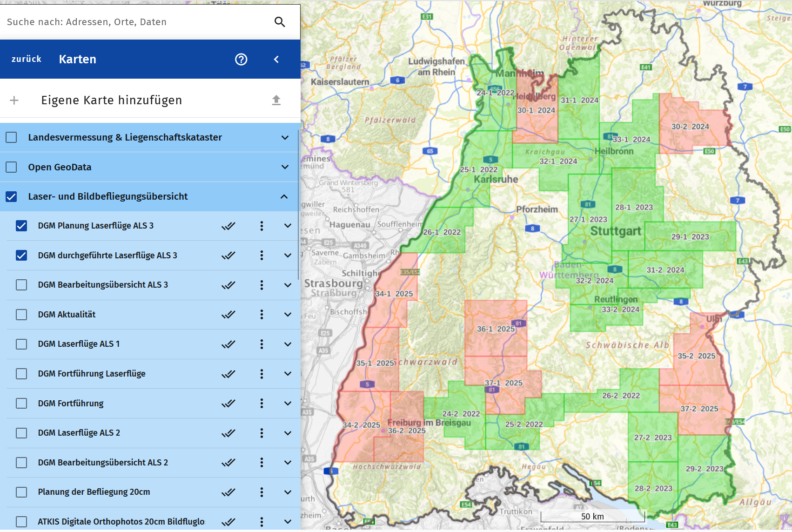
Task: Expand Landesvermessung & Liegenschaftskataster section
Action: tap(285, 137)
